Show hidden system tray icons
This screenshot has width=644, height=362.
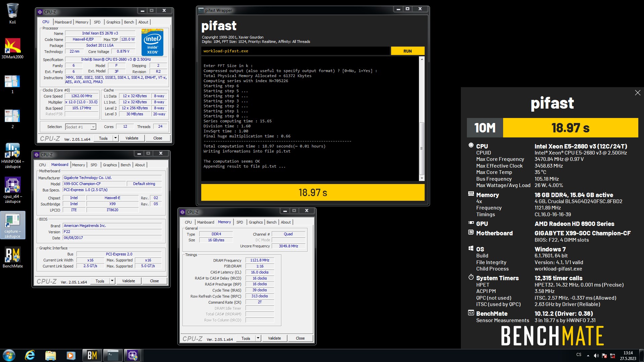588,355
